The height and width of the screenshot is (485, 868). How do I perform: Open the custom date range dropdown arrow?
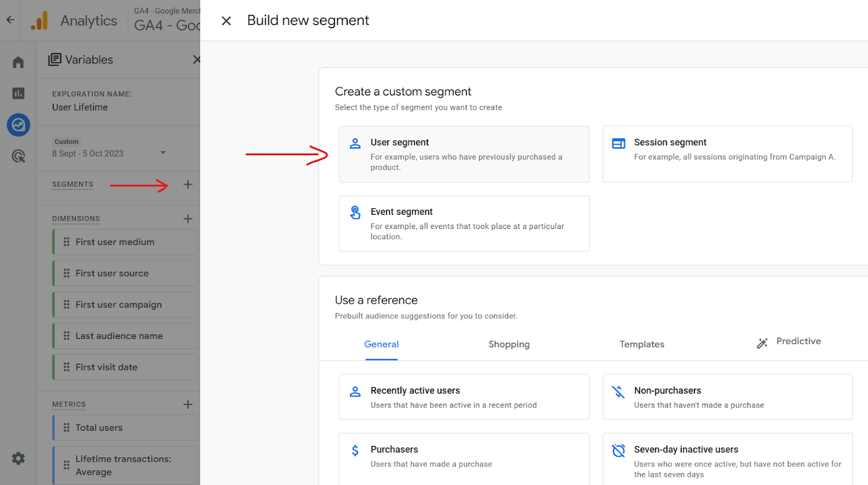coord(163,152)
